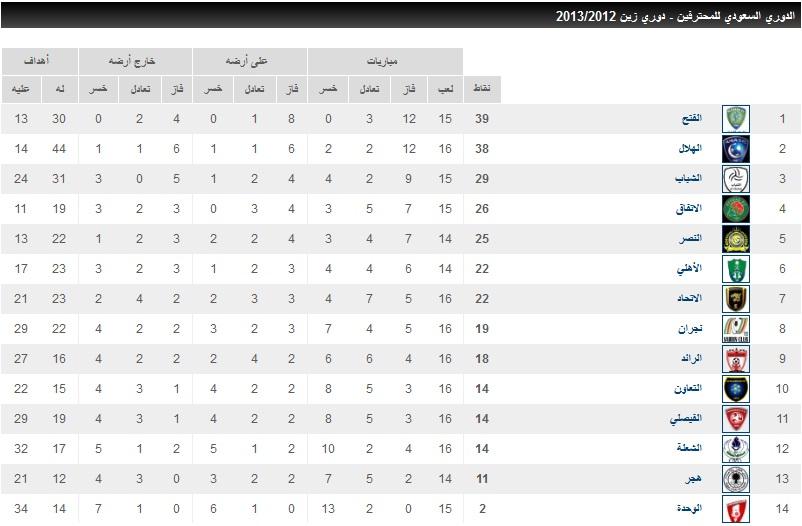The height and width of the screenshot is (526, 802).
Task: Click the التعاون dark blue logo
Action: click(x=736, y=389)
